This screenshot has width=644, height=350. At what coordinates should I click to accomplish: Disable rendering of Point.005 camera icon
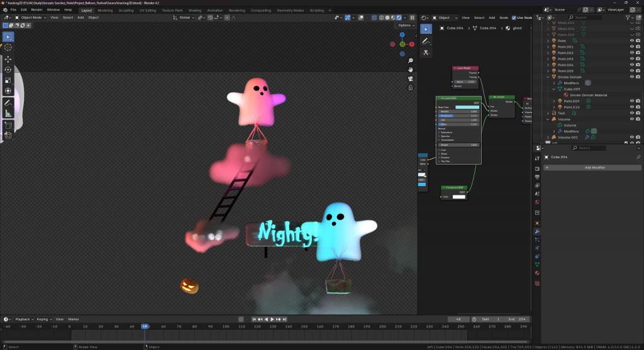638,71
